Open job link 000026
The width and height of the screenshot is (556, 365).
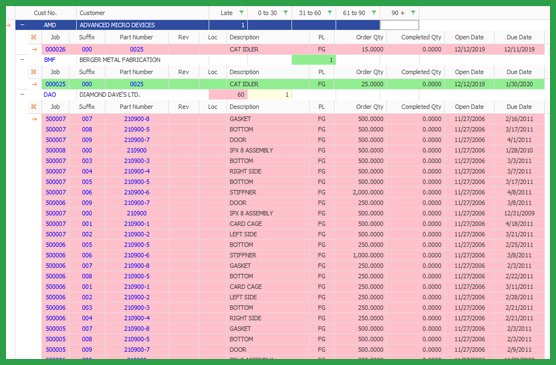56,49
